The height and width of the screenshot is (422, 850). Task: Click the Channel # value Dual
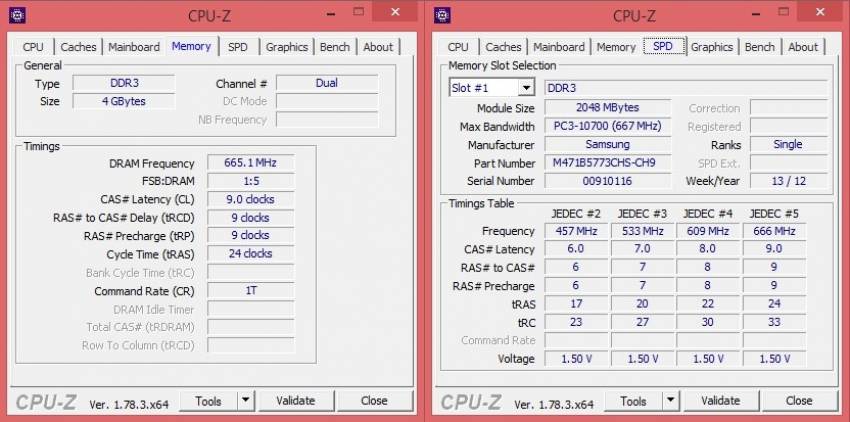327,83
